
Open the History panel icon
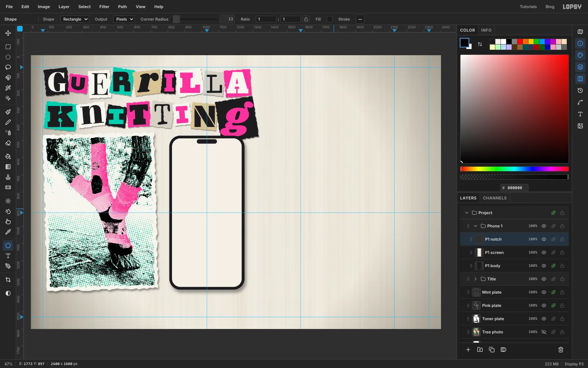coord(580,91)
